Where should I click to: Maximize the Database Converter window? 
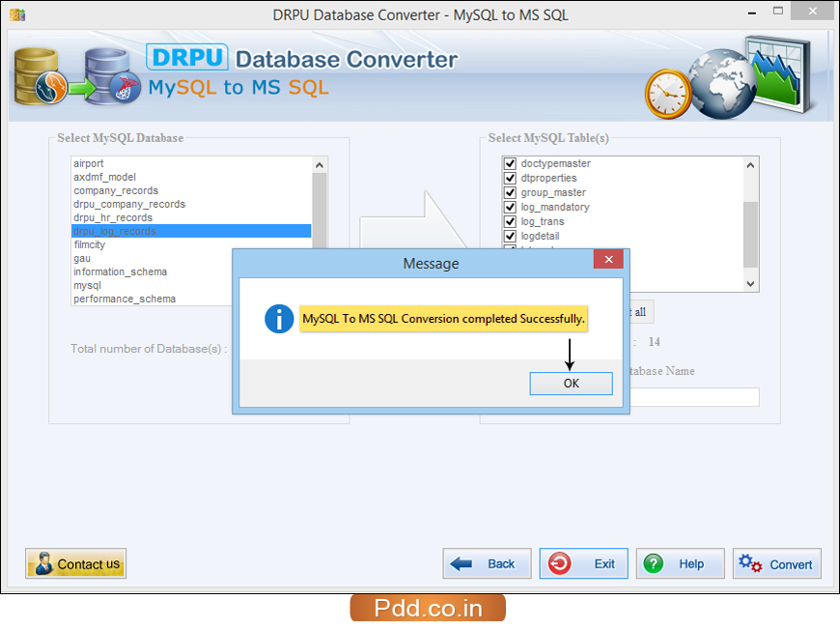[x=778, y=12]
